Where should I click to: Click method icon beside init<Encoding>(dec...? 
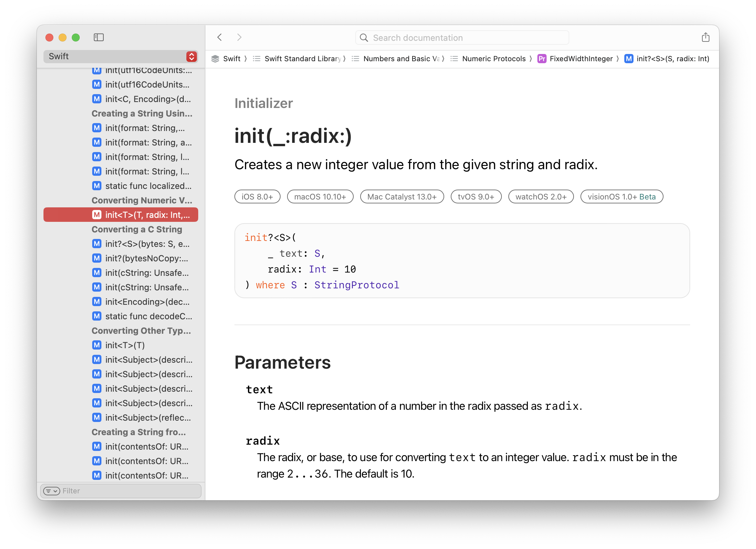point(97,302)
